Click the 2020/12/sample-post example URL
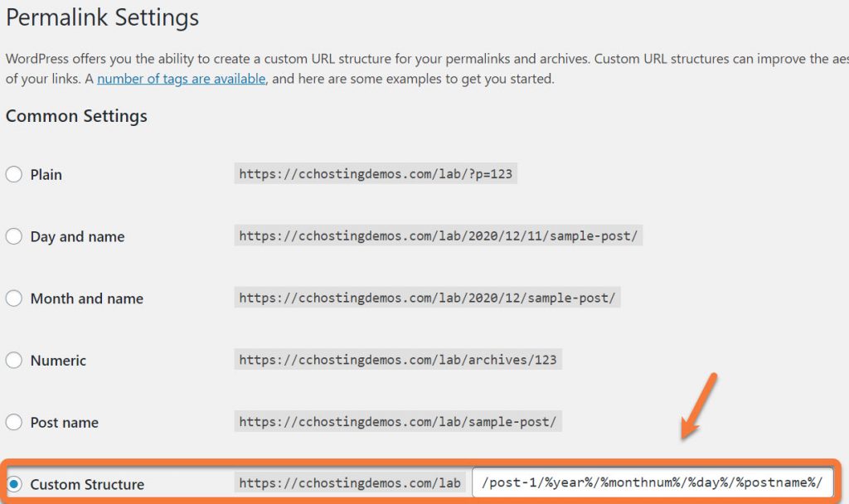The height and width of the screenshot is (504, 849). coord(427,298)
